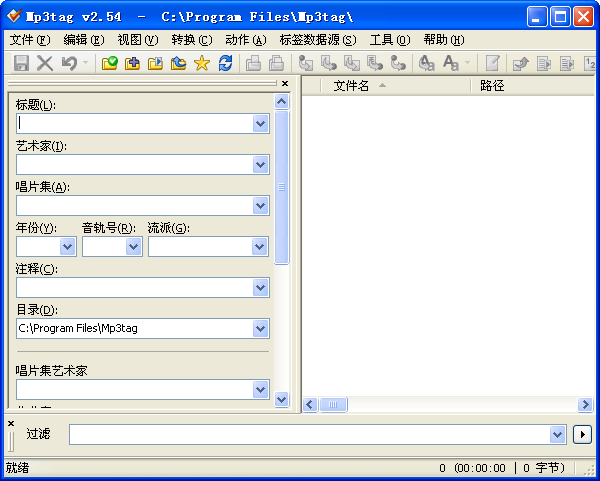Sort by the 路径 column header
The width and height of the screenshot is (600, 481).
point(533,86)
